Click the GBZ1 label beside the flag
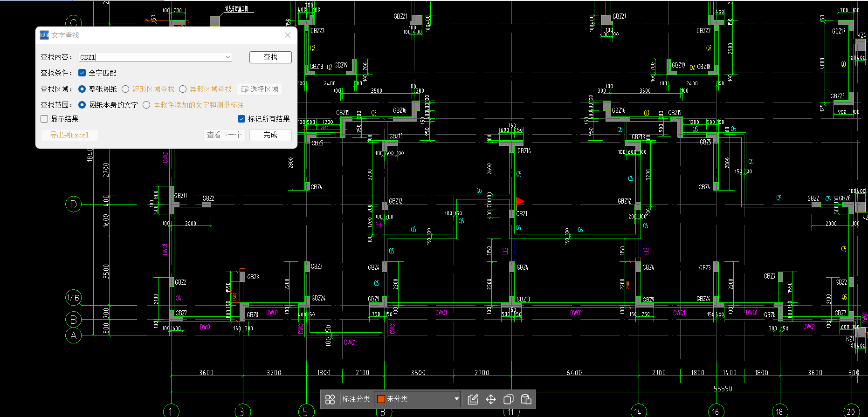The height and width of the screenshot is (417, 868). [522, 214]
